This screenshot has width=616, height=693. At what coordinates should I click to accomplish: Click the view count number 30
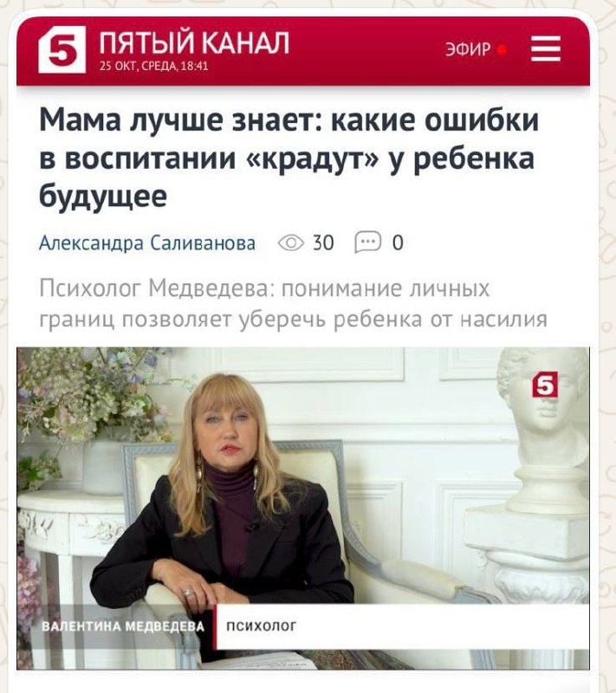(323, 243)
